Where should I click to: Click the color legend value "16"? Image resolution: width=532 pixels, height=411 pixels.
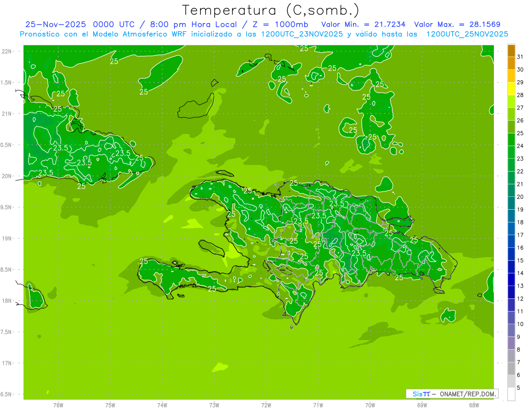pyautogui.click(x=520, y=247)
